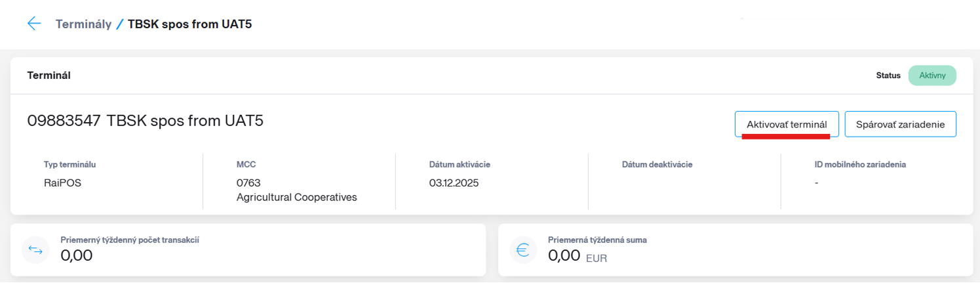
Task: Click the euro currency icon
Action: coord(523,250)
